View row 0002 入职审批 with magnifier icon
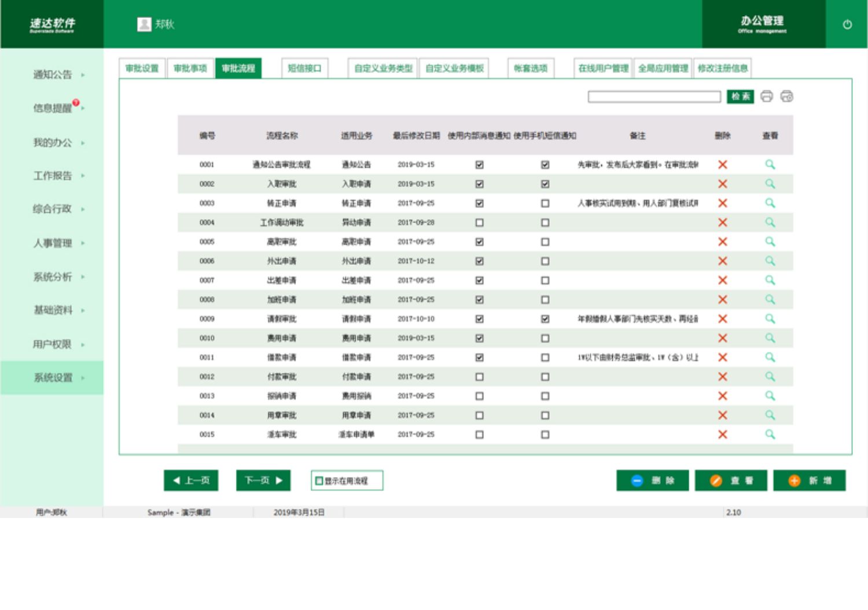Image resolution: width=868 pixels, height=610 pixels. [770, 184]
